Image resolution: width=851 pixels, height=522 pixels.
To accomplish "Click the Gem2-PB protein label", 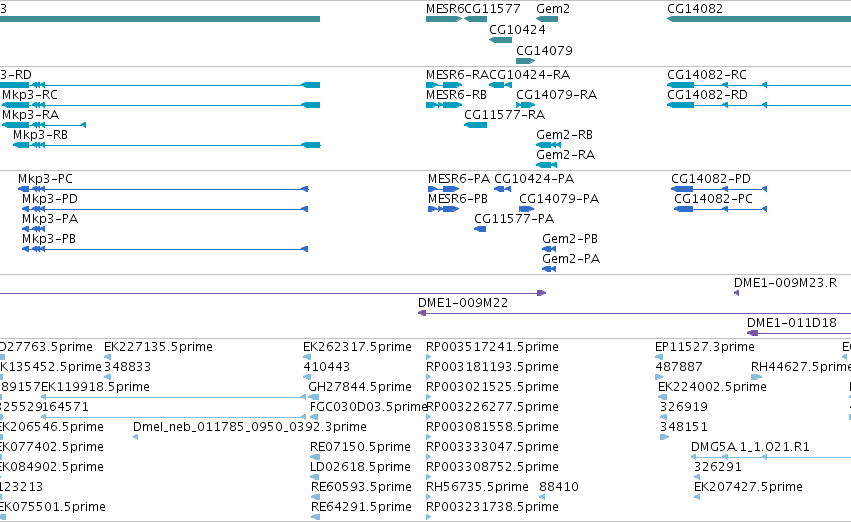I will click(570, 239).
